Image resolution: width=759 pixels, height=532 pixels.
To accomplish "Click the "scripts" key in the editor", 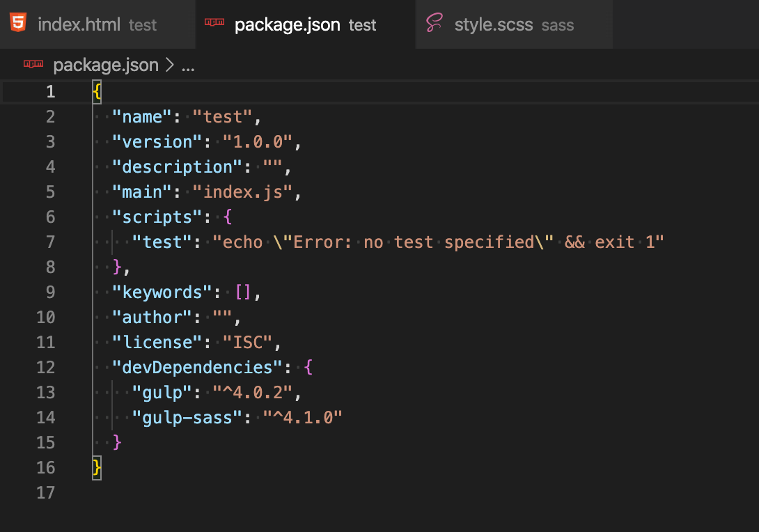I will pos(157,217).
